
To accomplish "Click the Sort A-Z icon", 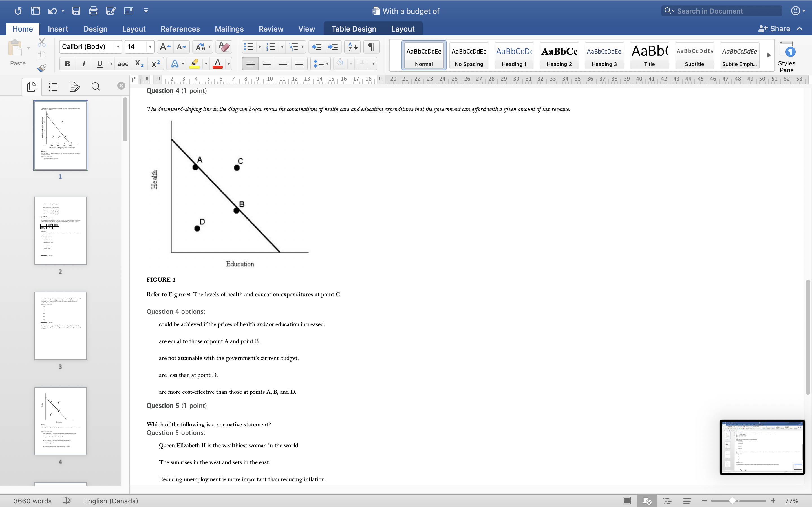I will coord(352,46).
